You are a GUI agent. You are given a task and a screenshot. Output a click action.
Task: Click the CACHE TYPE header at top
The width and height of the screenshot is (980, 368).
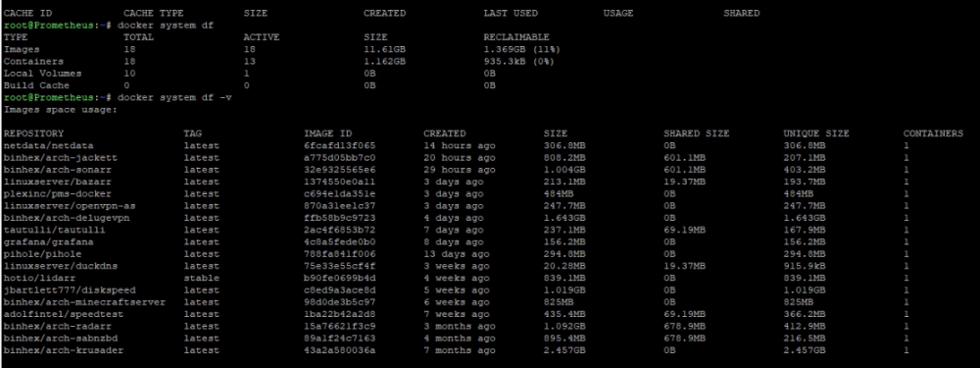(x=154, y=13)
